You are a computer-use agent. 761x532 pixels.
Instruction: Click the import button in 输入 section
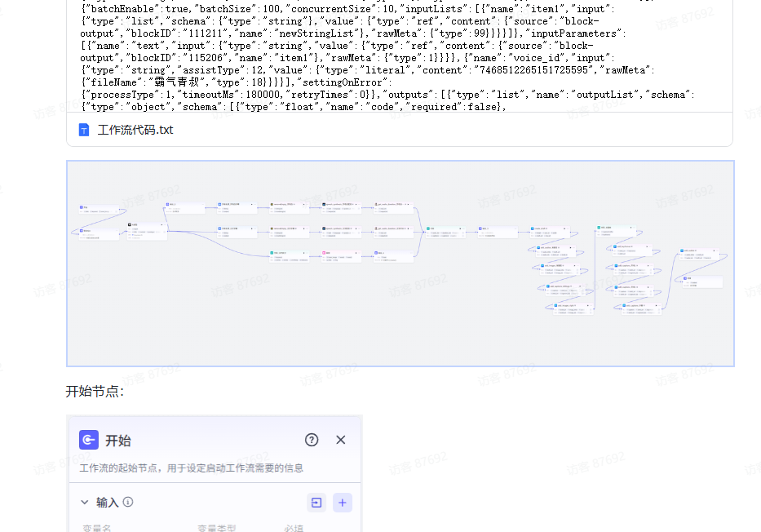coord(316,503)
